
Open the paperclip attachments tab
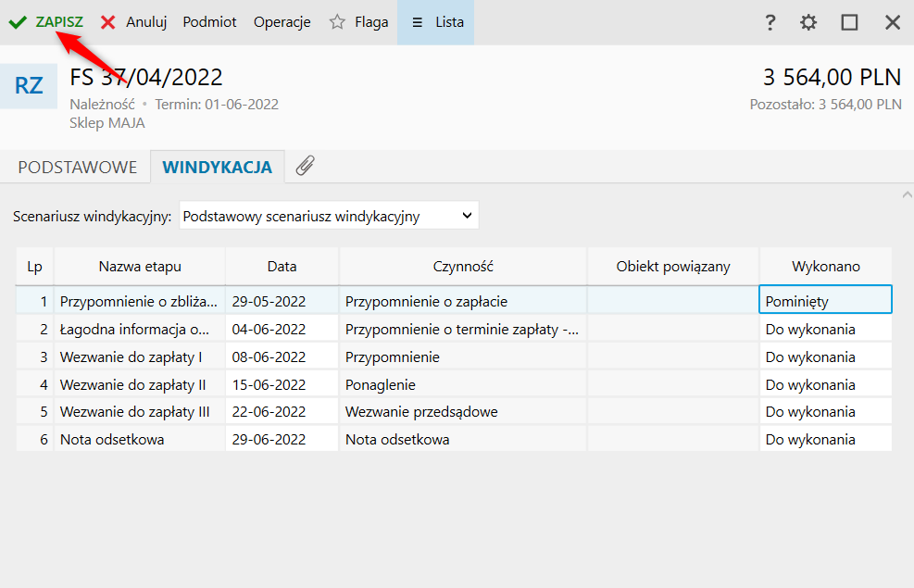coord(305,167)
